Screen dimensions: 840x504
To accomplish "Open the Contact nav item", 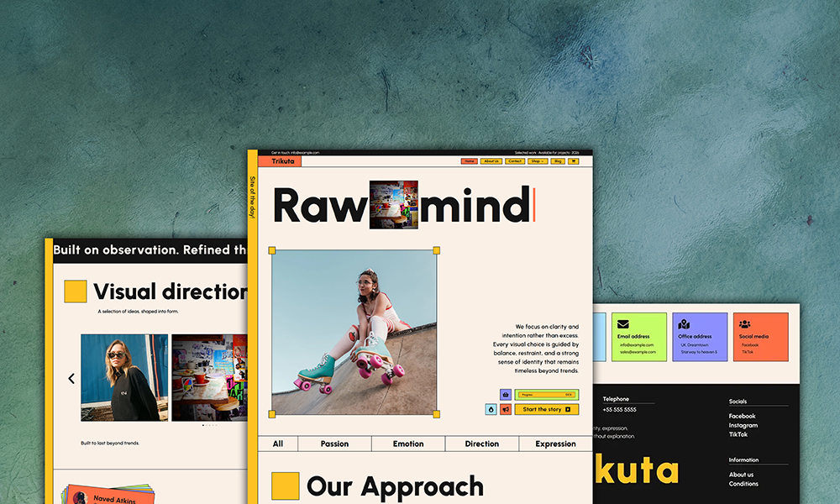I will [514, 161].
